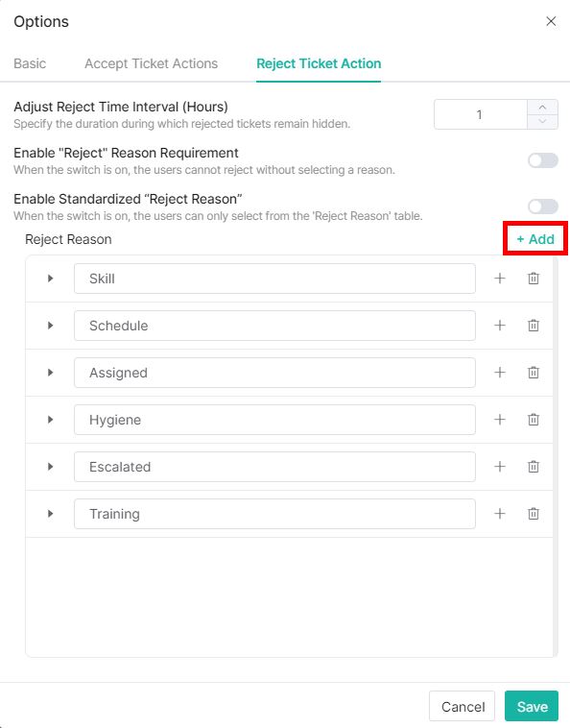Screen dimensions: 570x728
Task: Toggle the "Reject" Reason Requirement switch
Action: coord(542,160)
